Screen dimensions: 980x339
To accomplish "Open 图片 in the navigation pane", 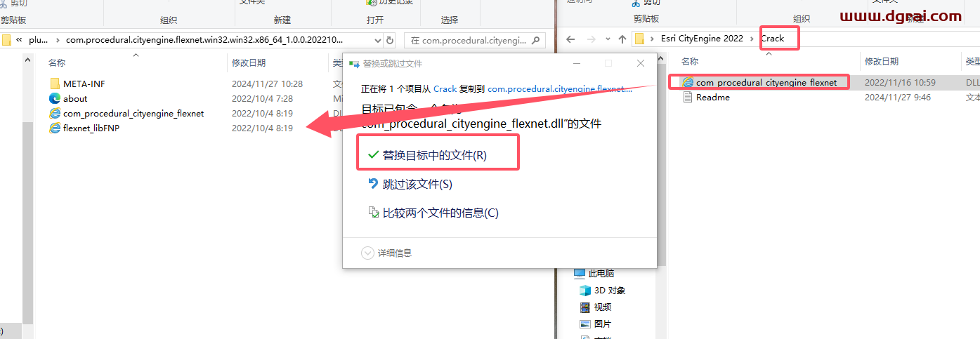I will point(595,324).
